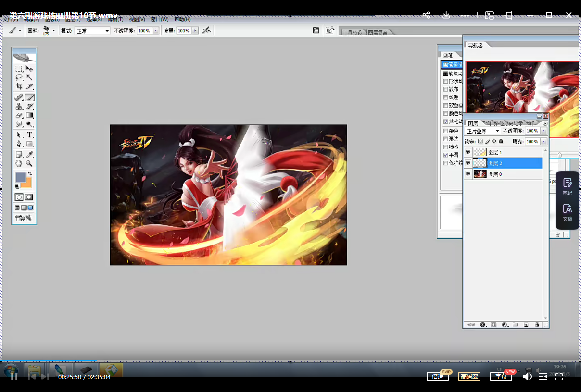Open the 填充 fill arrow
Image resolution: width=581 pixels, height=392 pixels.
[544, 142]
